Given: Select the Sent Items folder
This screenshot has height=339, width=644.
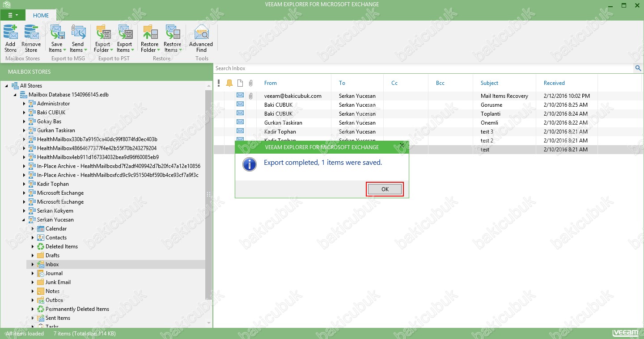Looking at the screenshot, I should click(58, 318).
